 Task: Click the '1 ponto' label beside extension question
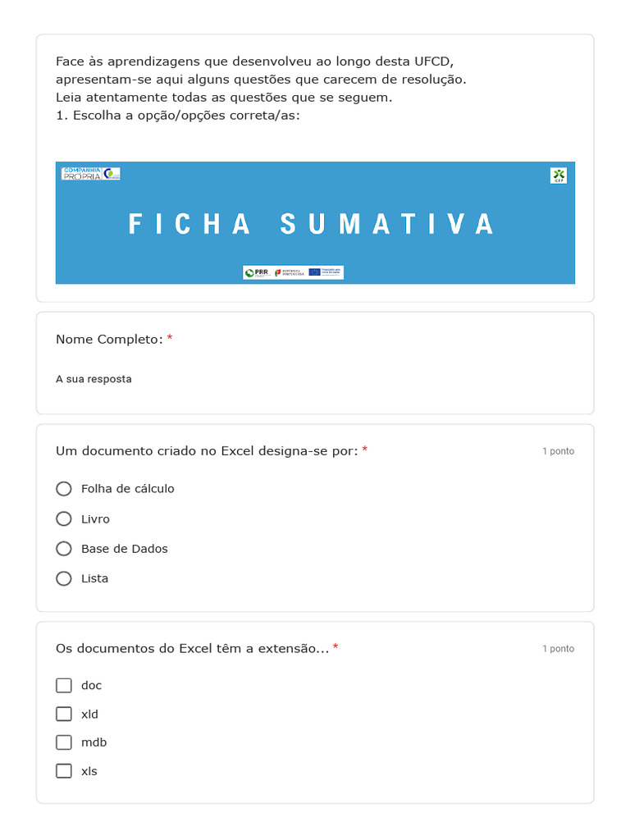[x=558, y=649]
